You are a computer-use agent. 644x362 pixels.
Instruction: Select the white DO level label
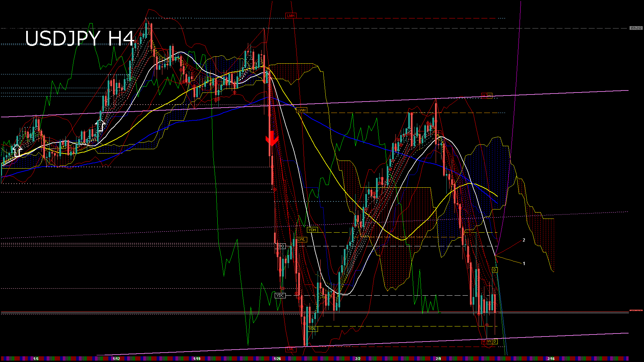click(x=281, y=246)
